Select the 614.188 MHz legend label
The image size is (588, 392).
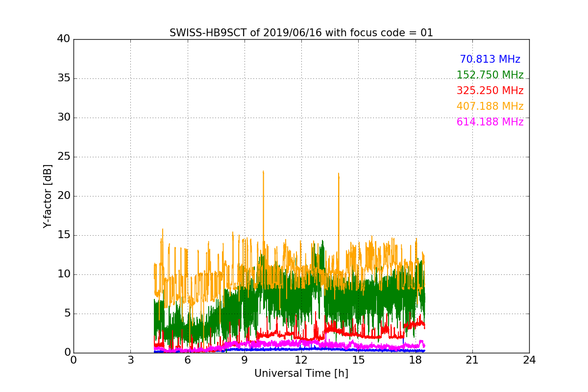click(x=490, y=122)
